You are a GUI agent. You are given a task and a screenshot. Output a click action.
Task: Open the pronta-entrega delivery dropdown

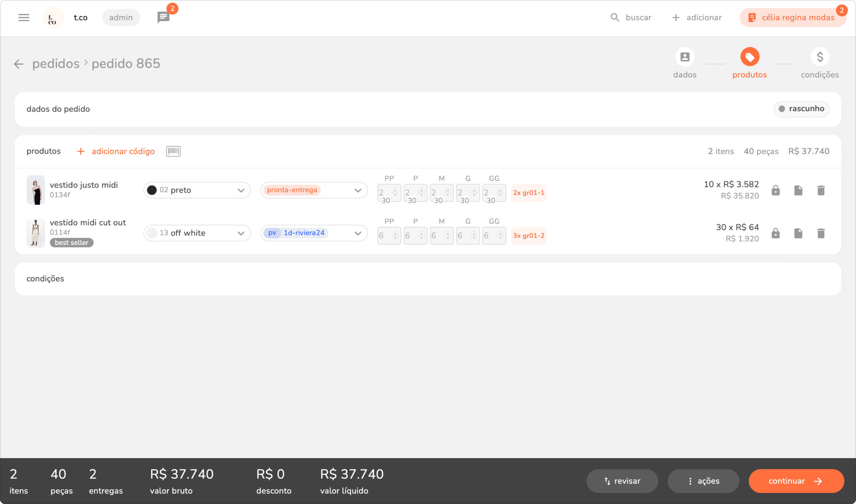314,190
